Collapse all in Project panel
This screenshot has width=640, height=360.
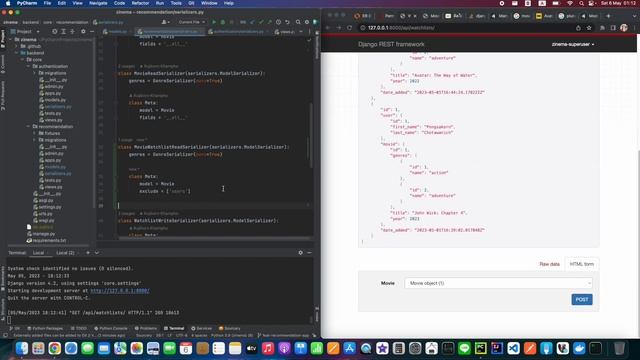tap(72, 31)
